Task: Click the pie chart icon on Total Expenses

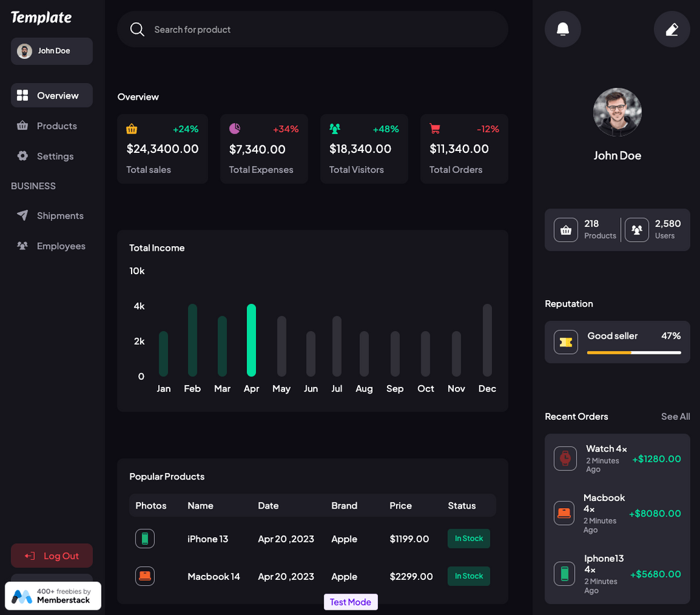Action: tap(234, 128)
